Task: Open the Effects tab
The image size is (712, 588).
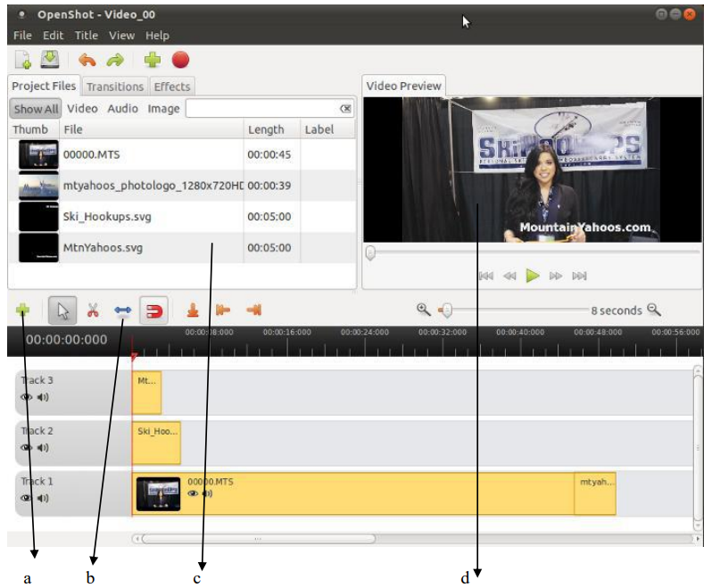Action: point(171,87)
